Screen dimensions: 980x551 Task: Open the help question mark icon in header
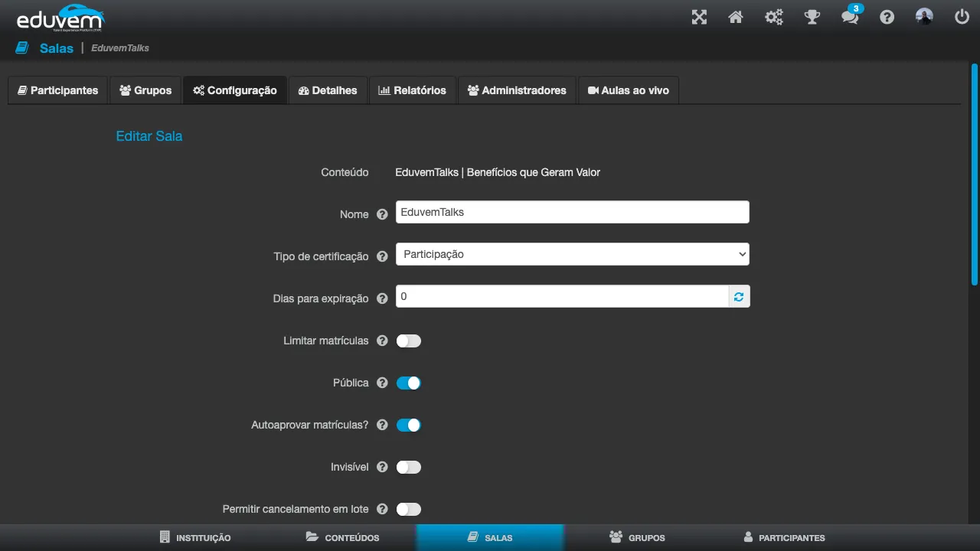click(x=887, y=17)
